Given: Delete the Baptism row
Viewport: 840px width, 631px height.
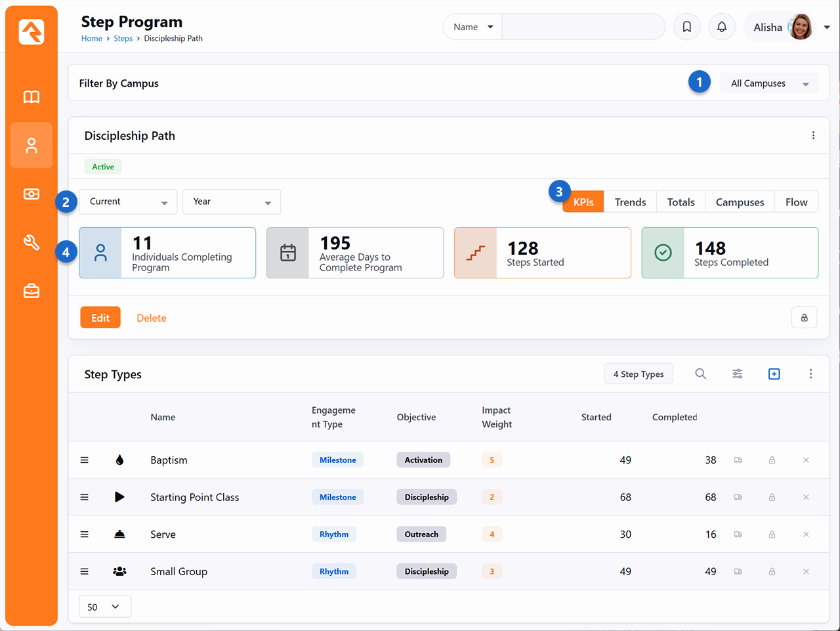Looking at the screenshot, I should 806,460.
